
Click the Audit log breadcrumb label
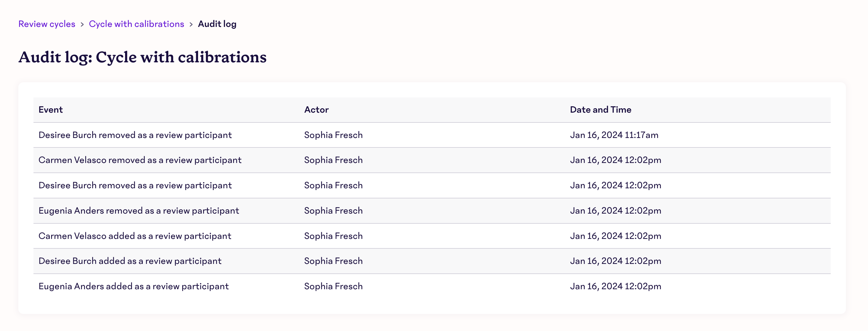tap(217, 24)
